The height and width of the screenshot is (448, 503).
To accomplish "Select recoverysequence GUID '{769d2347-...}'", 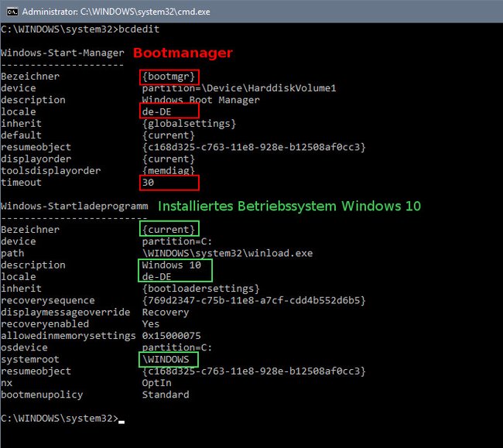I will click(254, 301).
